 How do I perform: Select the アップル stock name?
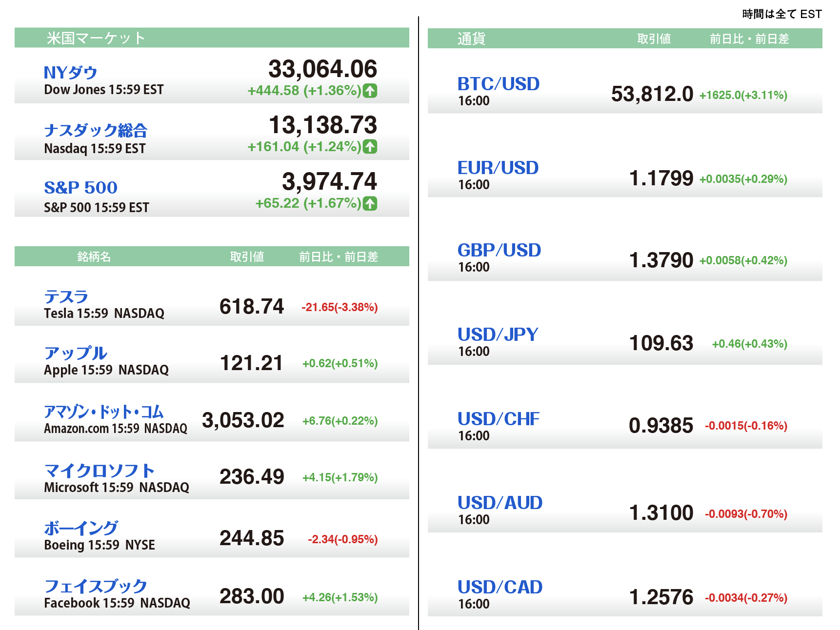[75, 353]
